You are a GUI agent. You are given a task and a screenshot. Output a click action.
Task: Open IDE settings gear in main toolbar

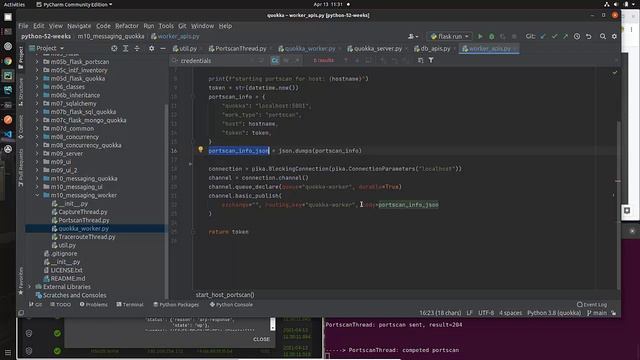(x=614, y=36)
